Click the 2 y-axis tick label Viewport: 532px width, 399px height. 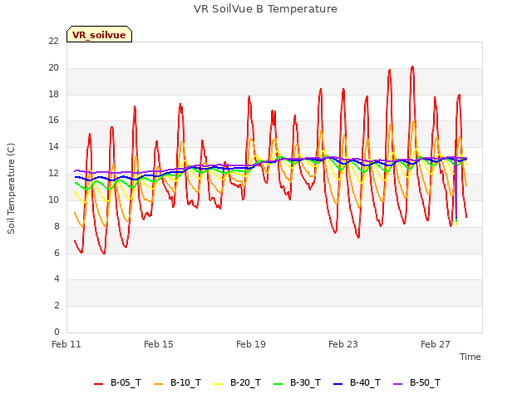pyautogui.click(x=57, y=305)
